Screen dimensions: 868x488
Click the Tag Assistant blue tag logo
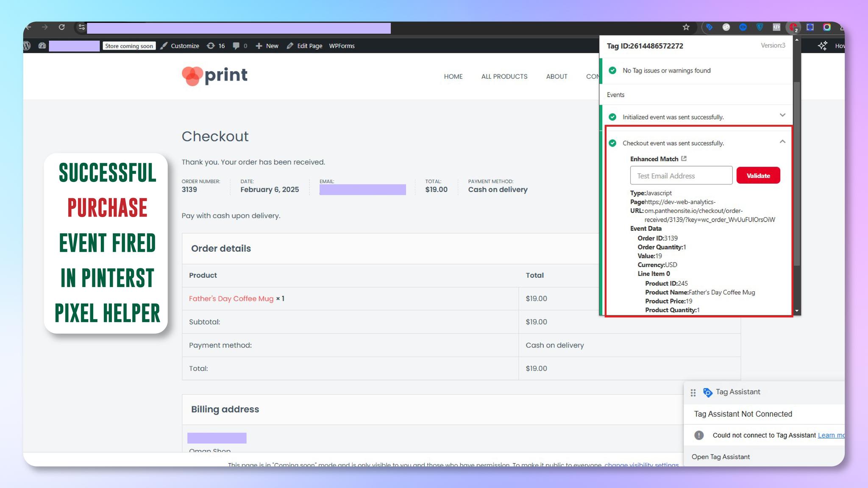point(707,393)
